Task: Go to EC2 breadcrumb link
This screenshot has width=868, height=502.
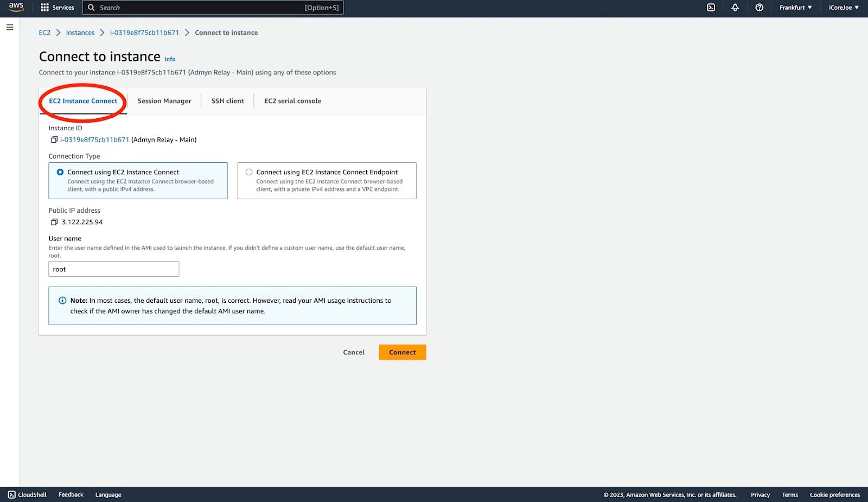Action: (44, 33)
